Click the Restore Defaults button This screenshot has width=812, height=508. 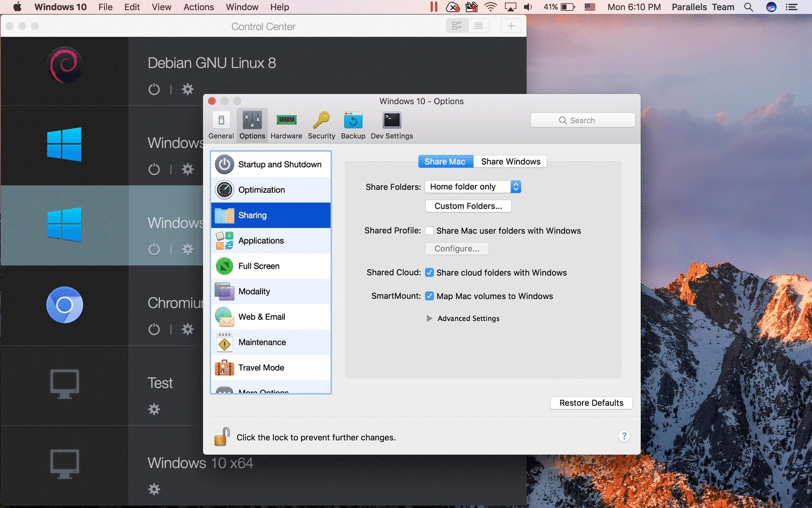click(x=591, y=403)
